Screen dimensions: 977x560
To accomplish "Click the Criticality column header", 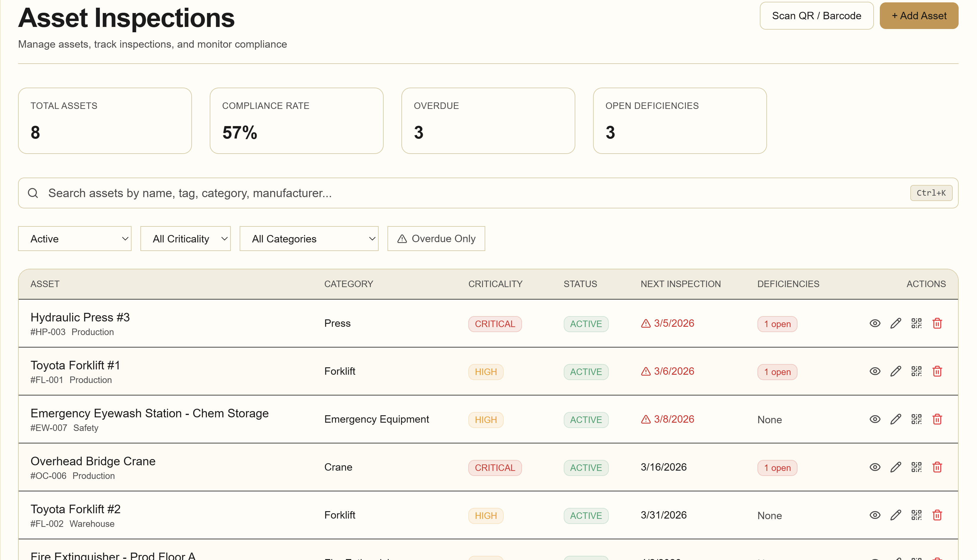I will click(495, 284).
